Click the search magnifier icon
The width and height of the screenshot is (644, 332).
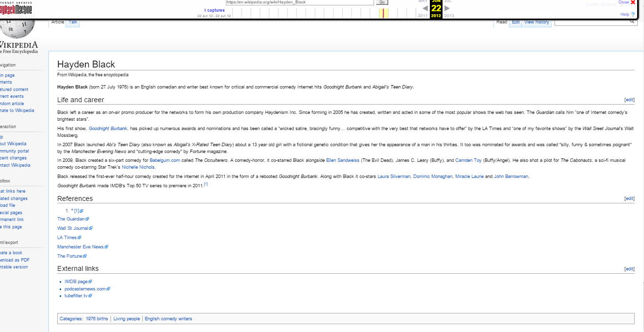point(632,22)
